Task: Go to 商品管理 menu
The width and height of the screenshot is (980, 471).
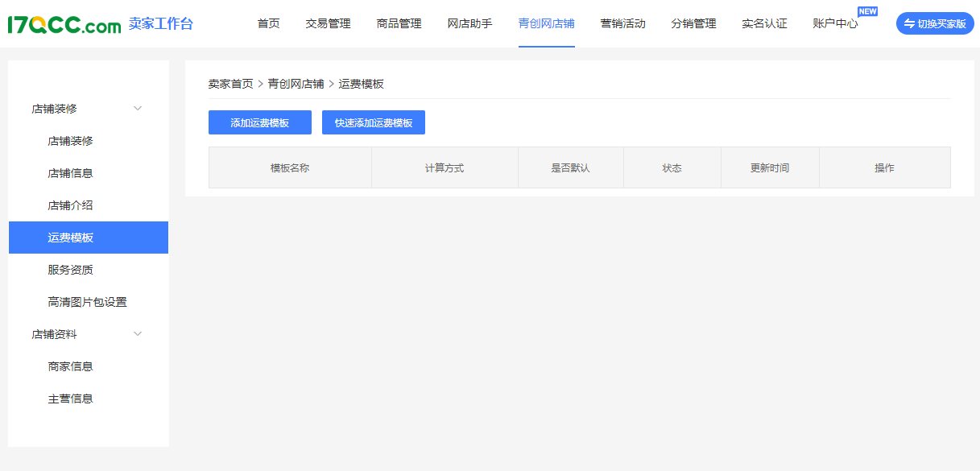Action: pos(399,24)
